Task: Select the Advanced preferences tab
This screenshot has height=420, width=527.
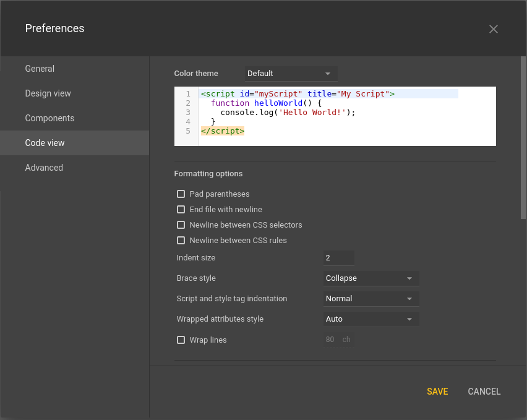Action: [44, 168]
